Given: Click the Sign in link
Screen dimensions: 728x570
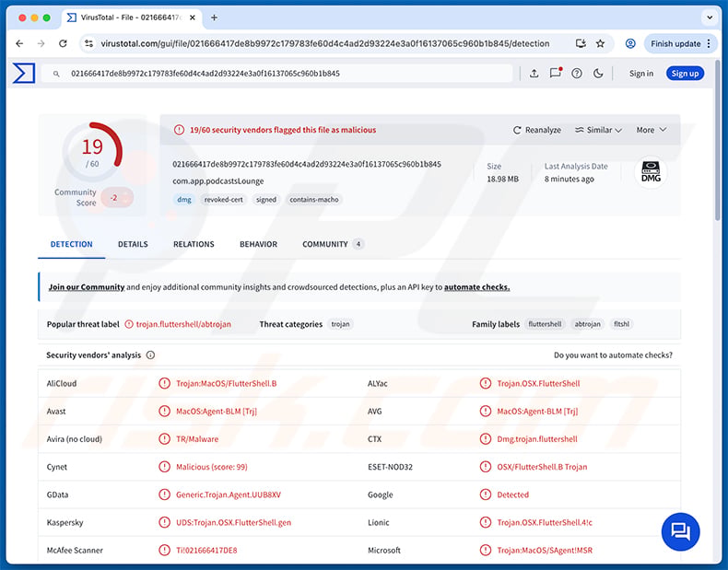Looking at the screenshot, I should 641,74.
